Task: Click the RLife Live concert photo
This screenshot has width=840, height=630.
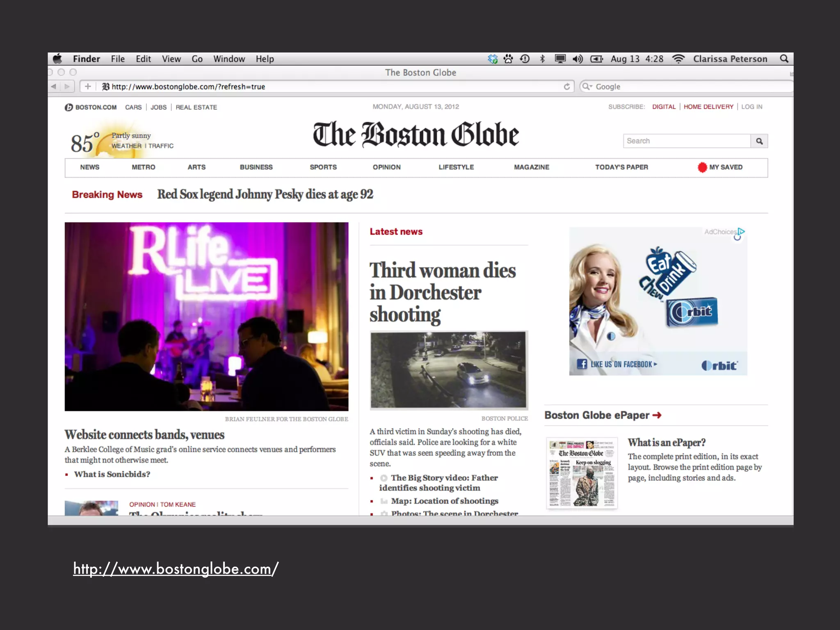Action: [206, 317]
